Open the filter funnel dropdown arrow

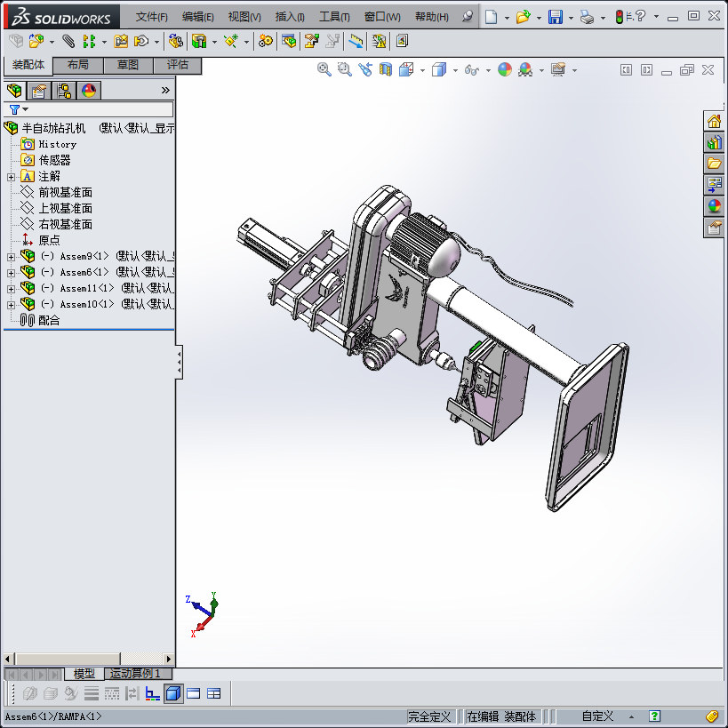(x=26, y=109)
